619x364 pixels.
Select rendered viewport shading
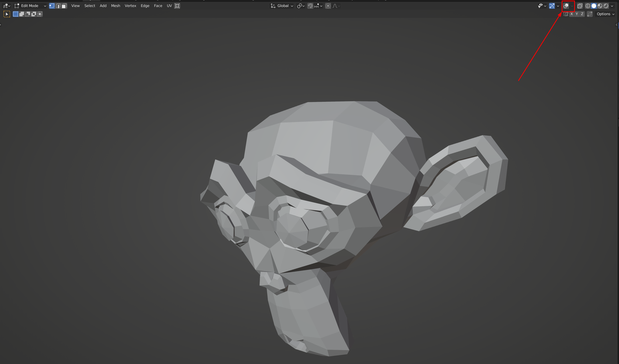pyautogui.click(x=606, y=6)
